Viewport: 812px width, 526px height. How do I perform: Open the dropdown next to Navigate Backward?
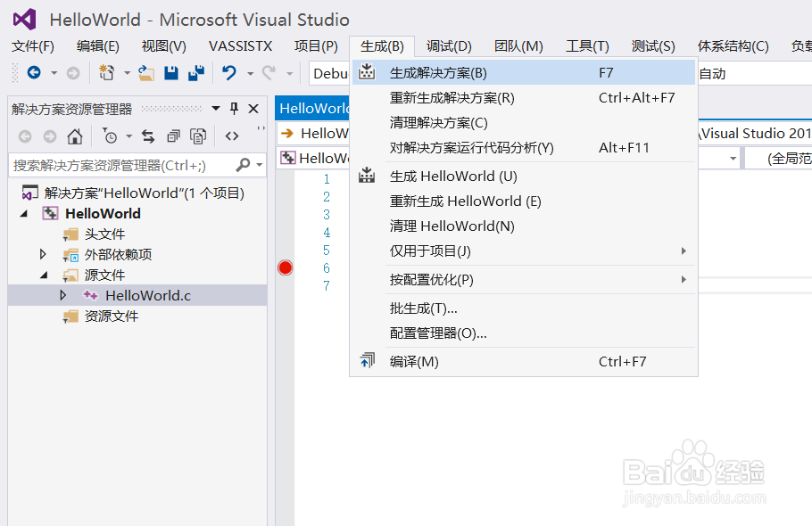54,73
